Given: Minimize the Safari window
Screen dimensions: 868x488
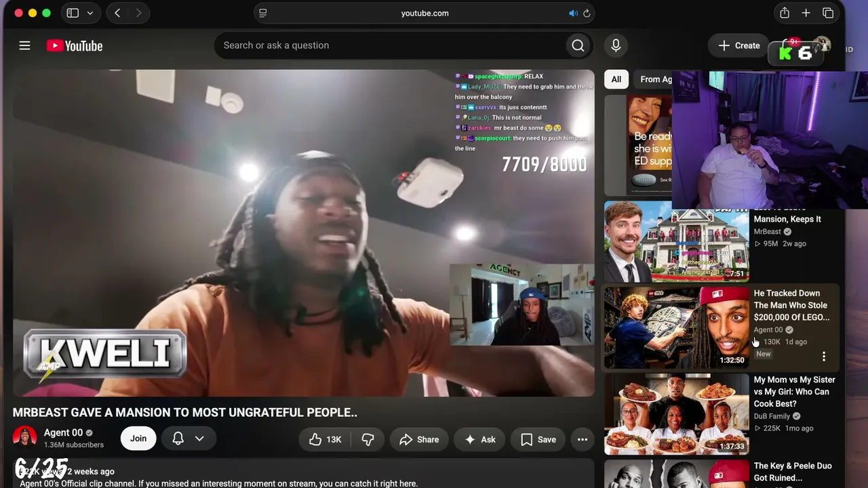Looking at the screenshot, I should pyautogui.click(x=33, y=13).
